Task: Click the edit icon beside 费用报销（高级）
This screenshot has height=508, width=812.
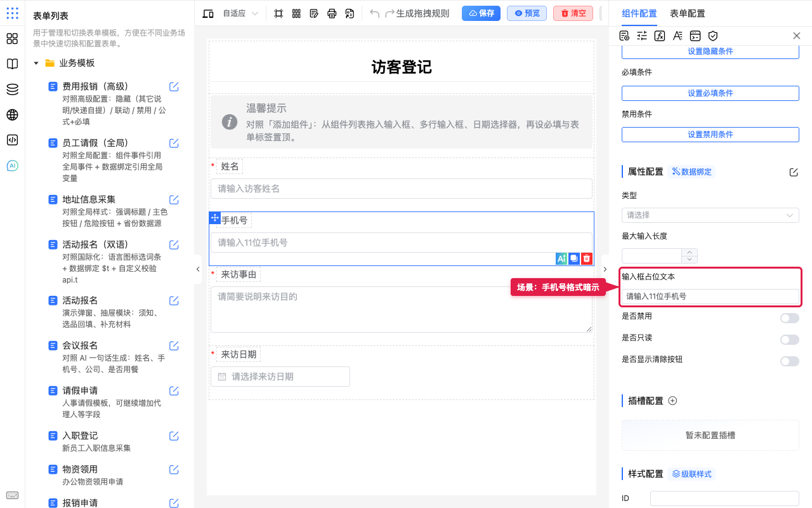Action: (x=174, y=86)
